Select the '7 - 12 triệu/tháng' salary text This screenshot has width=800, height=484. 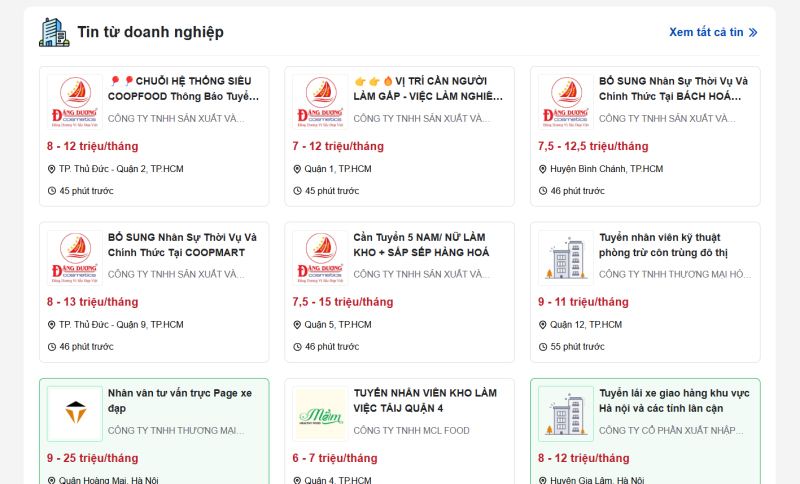click(338, 146)
